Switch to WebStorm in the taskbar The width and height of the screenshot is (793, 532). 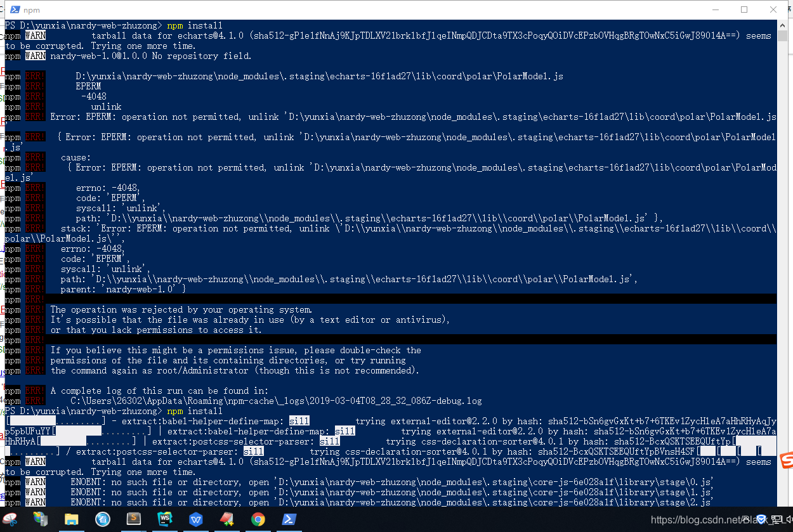[x=165, y=520]
